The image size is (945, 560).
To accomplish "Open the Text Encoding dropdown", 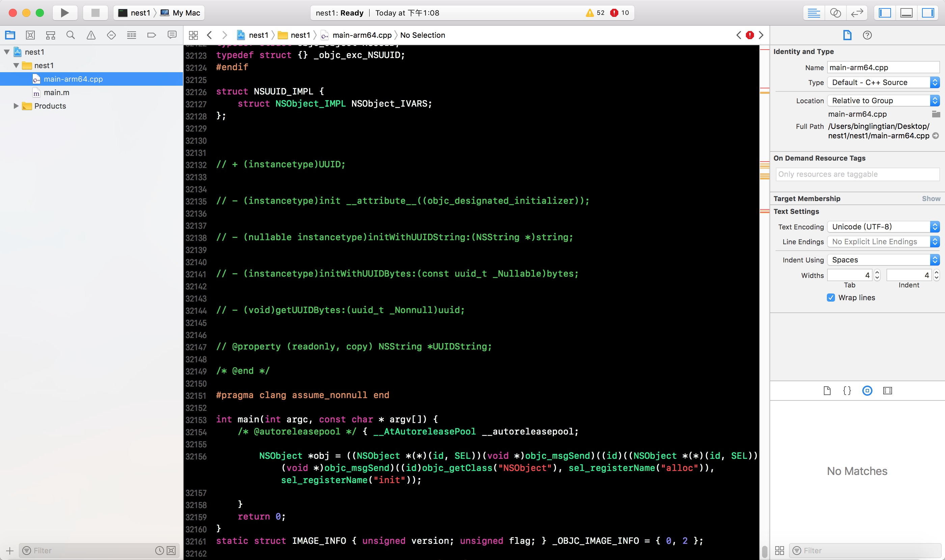I will click(883, 227).
